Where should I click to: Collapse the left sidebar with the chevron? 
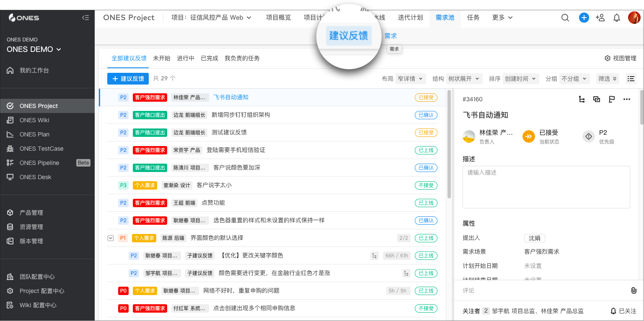click(85, 18)
